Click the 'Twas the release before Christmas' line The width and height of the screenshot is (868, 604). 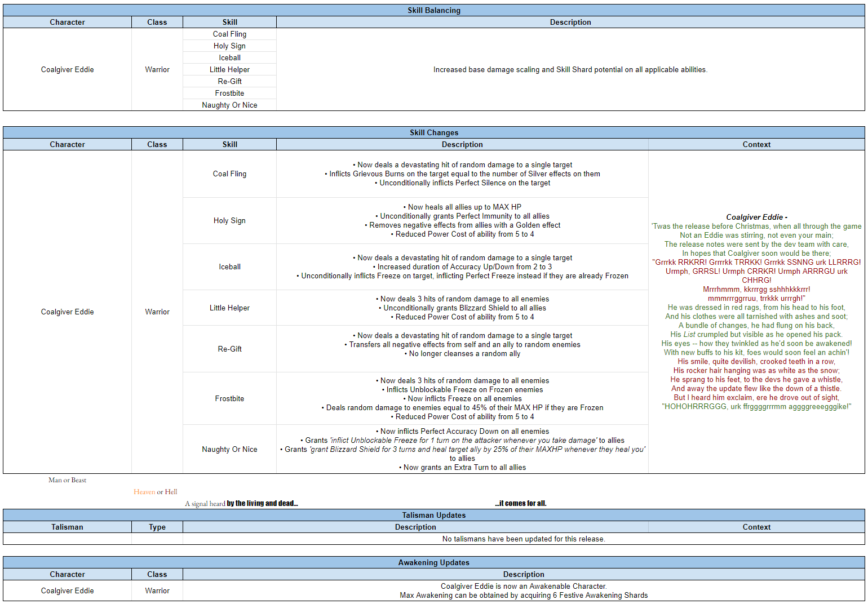(756, 226)
